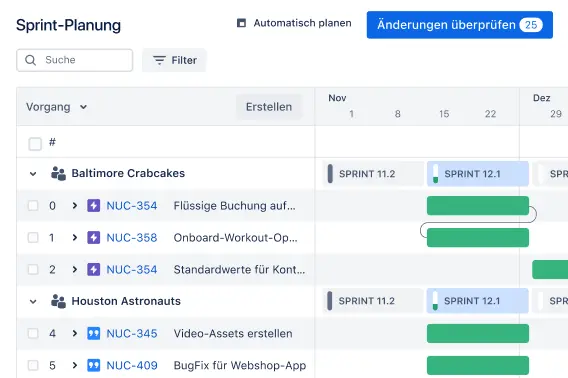Tick the checkbox for row 0 NUC-354
This screenshot has height=378, width=568.
click(x=33, y=206)
